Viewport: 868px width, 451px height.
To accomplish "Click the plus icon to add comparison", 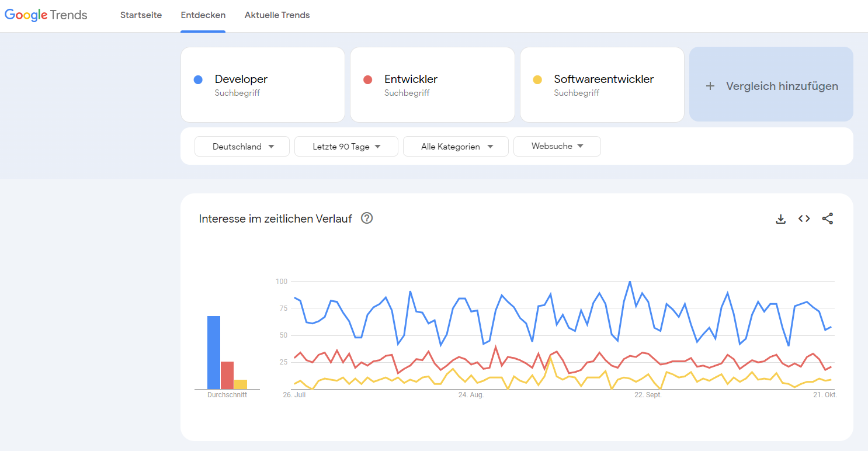I will click(710, 86).
